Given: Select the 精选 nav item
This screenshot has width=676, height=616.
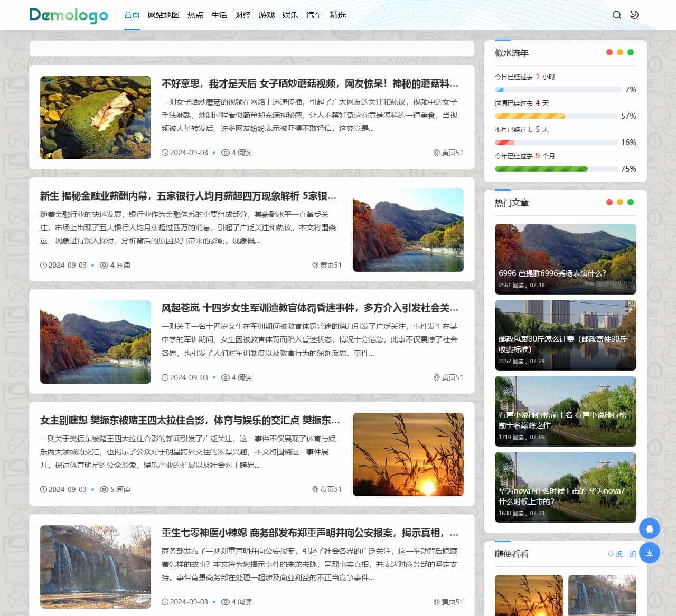Looking at the screenshot, I should coord(338,15).
